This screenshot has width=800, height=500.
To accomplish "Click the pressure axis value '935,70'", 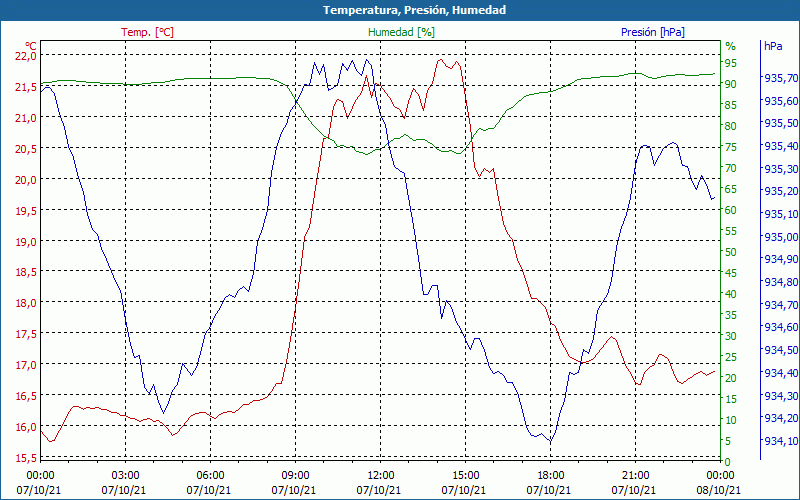I will click(781, 78).
